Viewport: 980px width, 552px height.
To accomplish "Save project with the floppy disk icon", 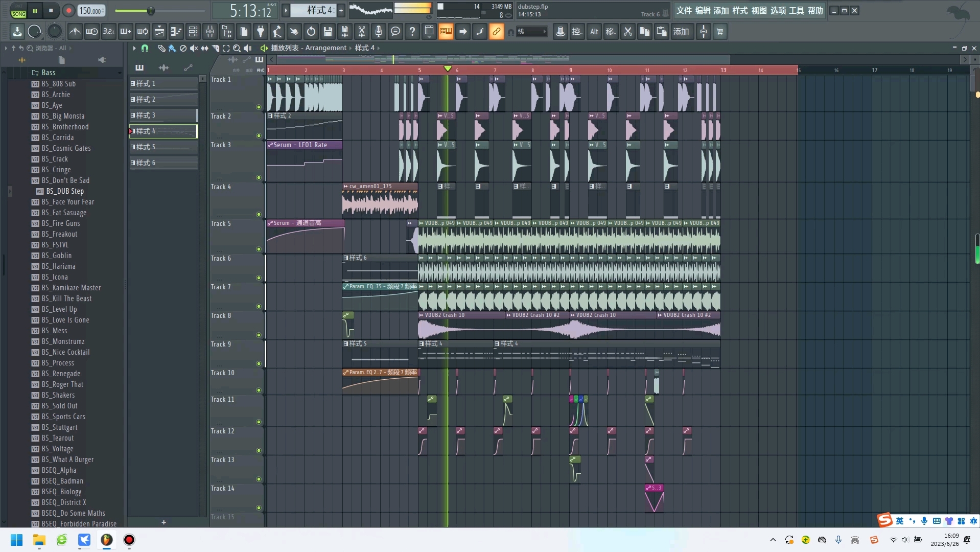I will point(328,32).
